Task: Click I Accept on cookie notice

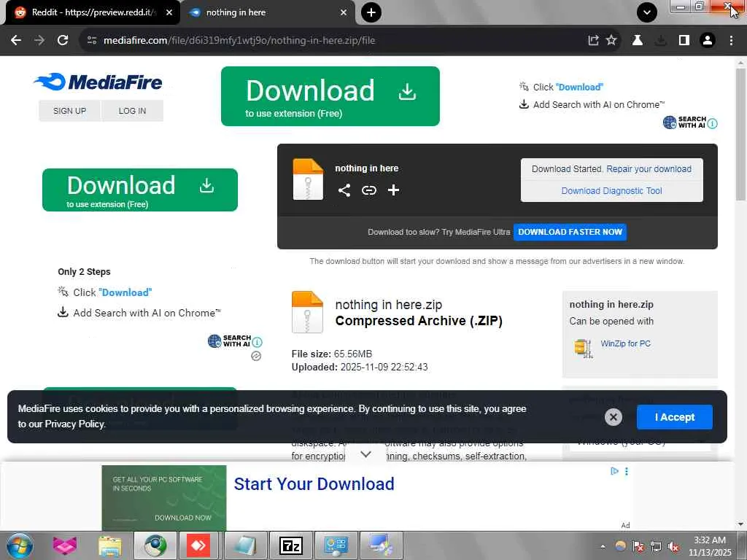Action: 675,417
